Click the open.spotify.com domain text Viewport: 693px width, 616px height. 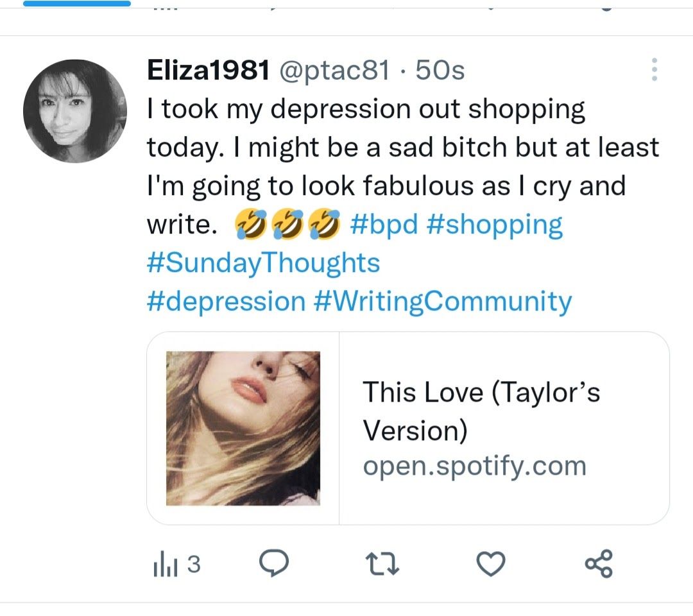point(474,466)
